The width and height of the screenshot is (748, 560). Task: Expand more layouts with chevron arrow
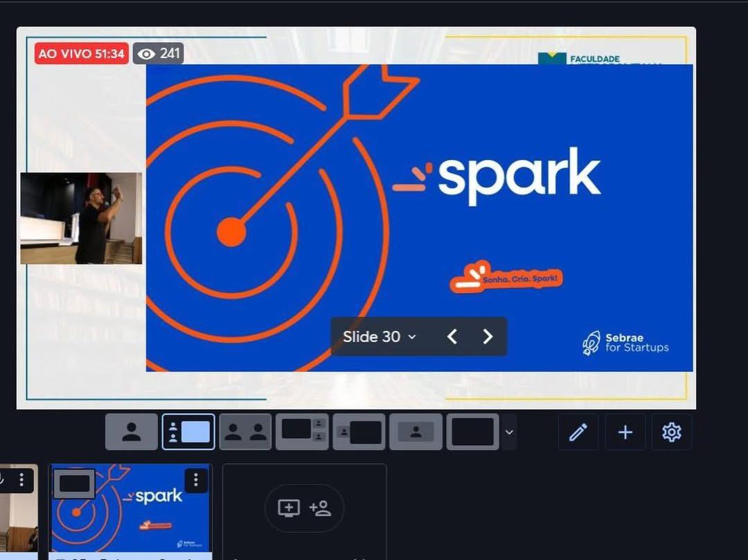[x=509, y=432]
